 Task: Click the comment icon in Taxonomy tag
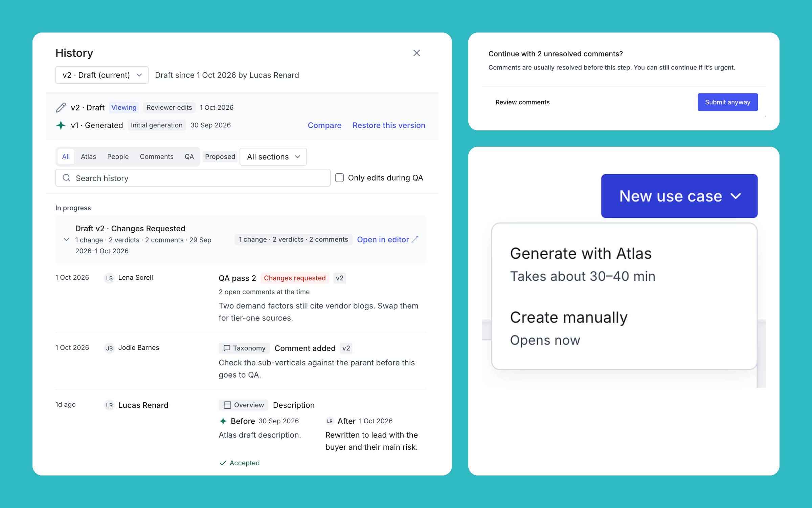pyautogui.click(x=227, y=348)
